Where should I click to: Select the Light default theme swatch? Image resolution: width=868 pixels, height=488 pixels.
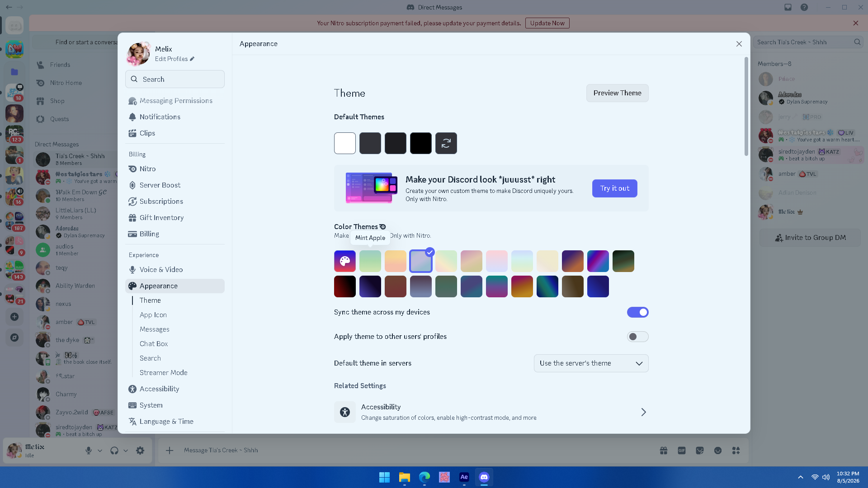(x=345, y=143)
